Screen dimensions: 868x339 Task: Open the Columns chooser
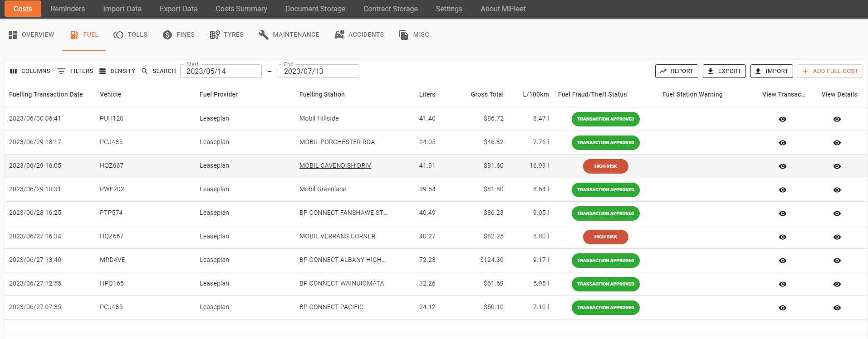point(30,71)
